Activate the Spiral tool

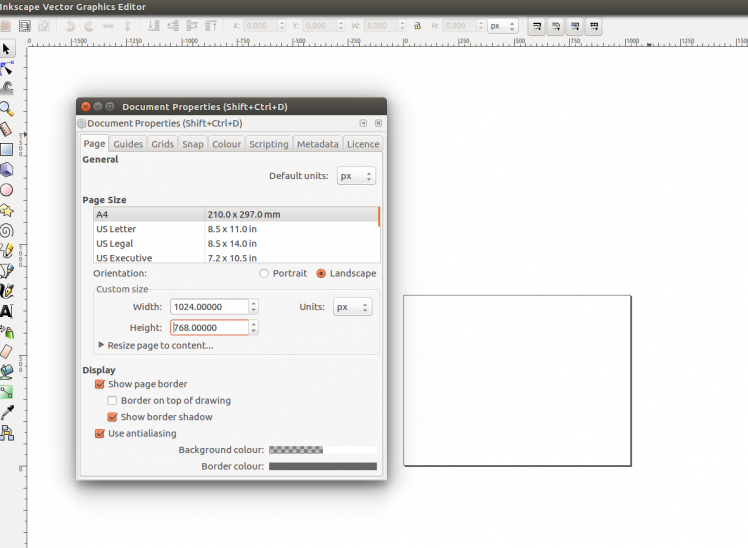click(6, 230)
